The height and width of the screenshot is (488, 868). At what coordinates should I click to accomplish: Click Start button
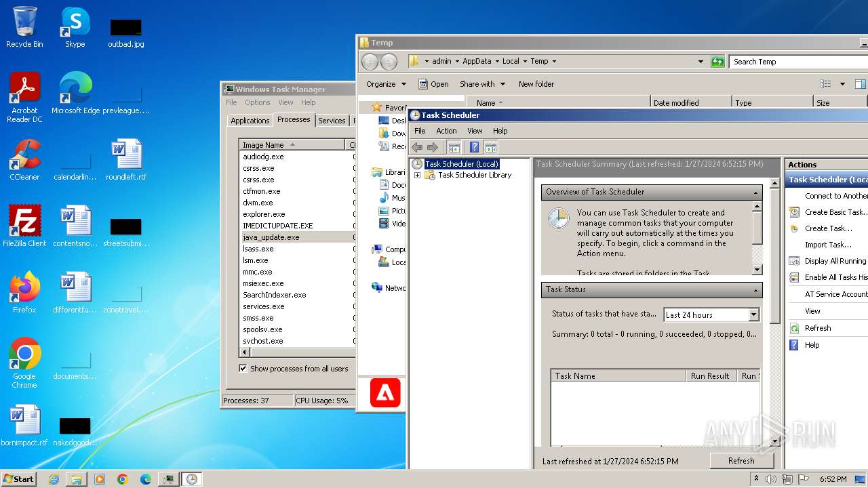pos(19,479)
